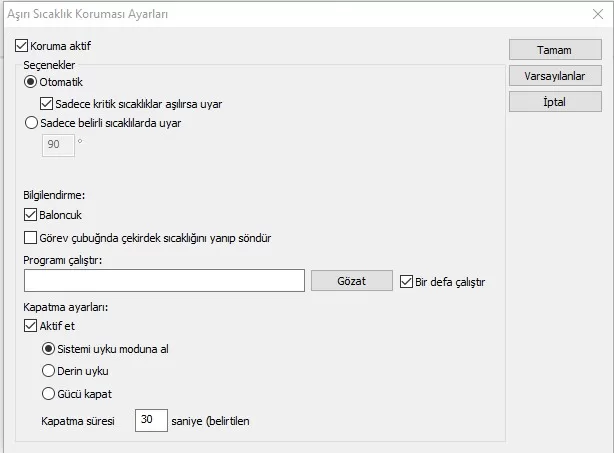Close the Aşırı Sıcaklık Koruması window
The image size is (614, 453).
(x=597, y=13)
